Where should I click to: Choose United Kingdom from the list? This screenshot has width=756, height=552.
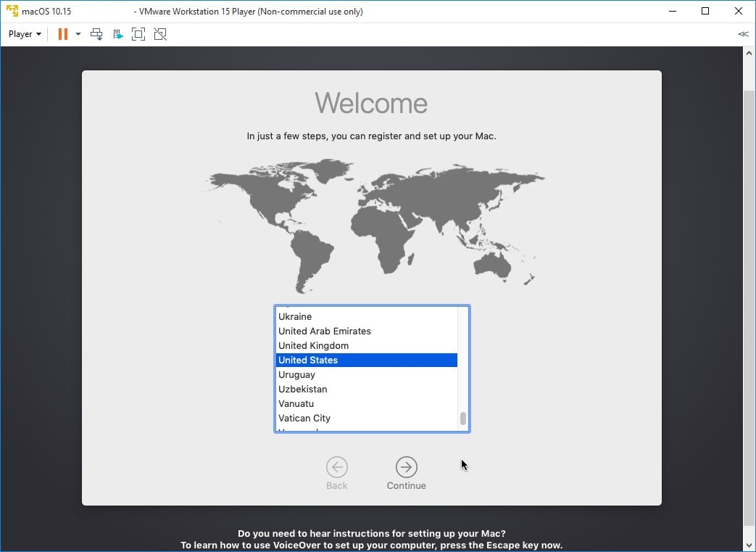(313, 346)
